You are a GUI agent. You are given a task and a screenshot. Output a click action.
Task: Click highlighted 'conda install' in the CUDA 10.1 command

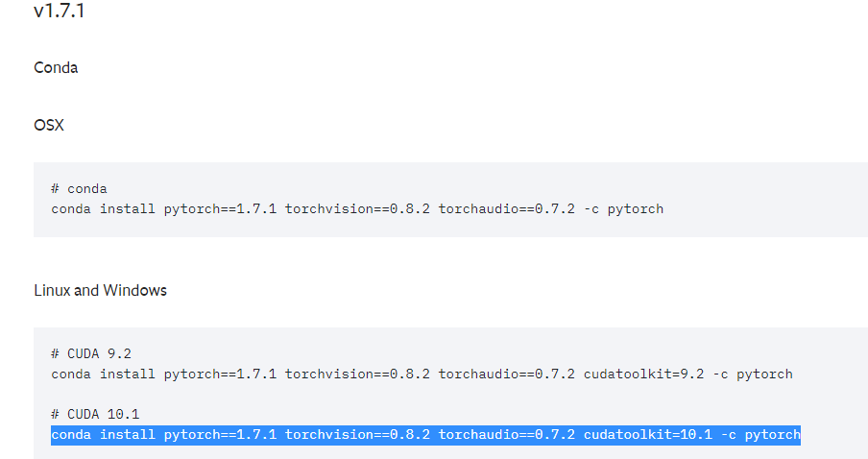coord(103,435)
